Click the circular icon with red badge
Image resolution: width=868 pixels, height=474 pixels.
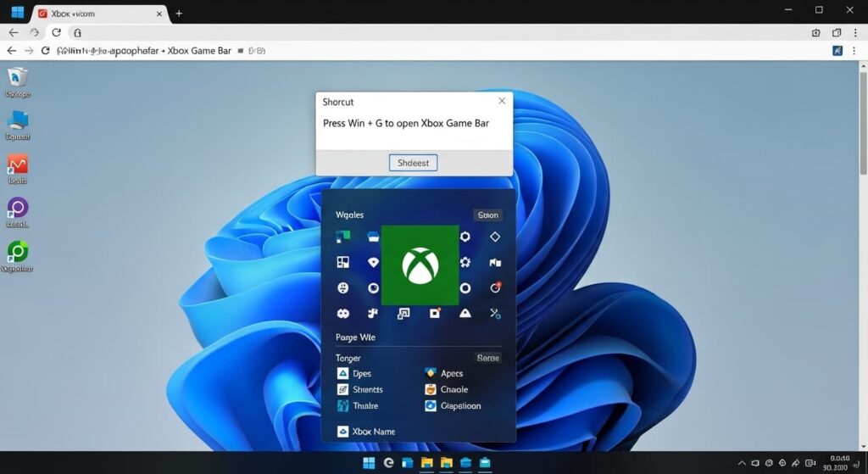click(x=495, y=287)
